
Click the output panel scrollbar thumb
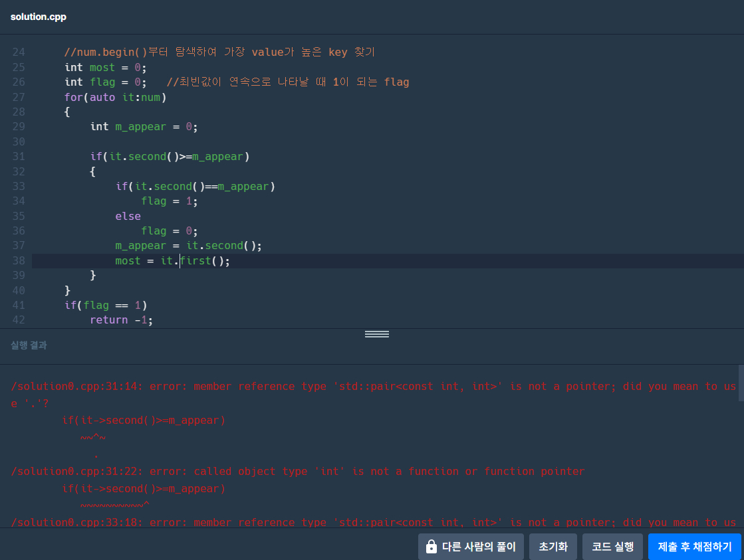click(741, 383)
